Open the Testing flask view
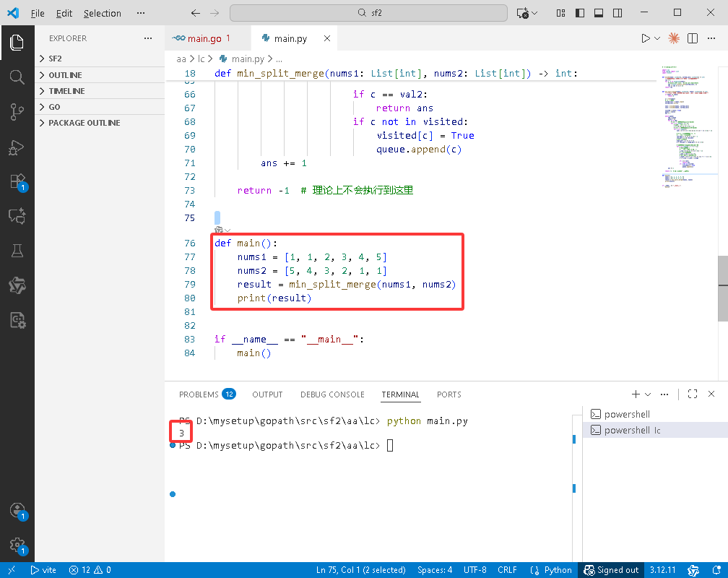 point(17,251)
